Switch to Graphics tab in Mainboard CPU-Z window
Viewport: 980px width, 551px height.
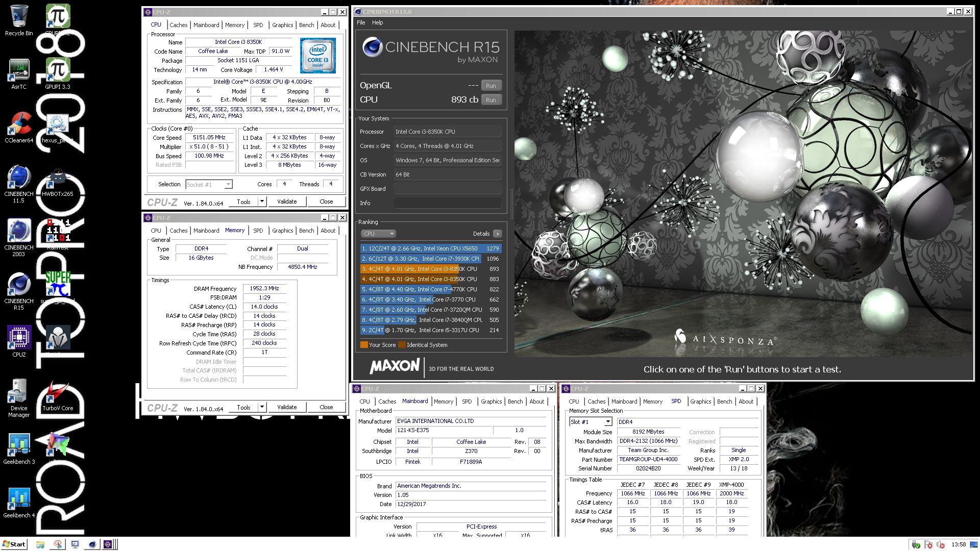click(x=492, y=402)
